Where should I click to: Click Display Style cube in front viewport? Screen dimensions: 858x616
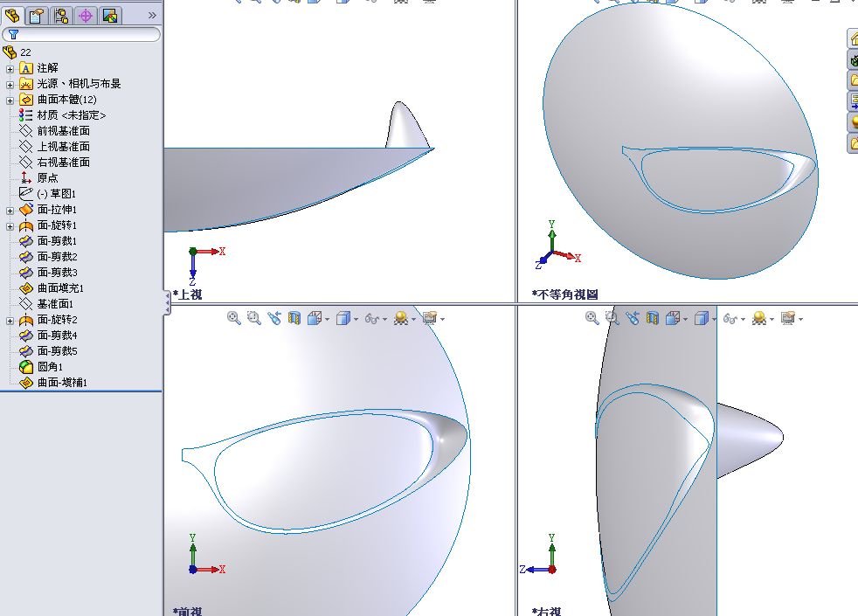[x=343, y=318]
